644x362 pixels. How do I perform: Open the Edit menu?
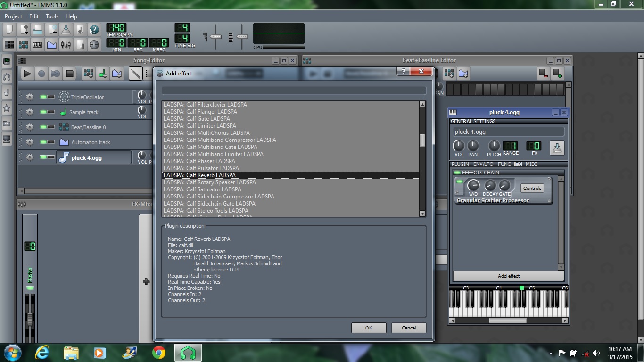point(34,16)
